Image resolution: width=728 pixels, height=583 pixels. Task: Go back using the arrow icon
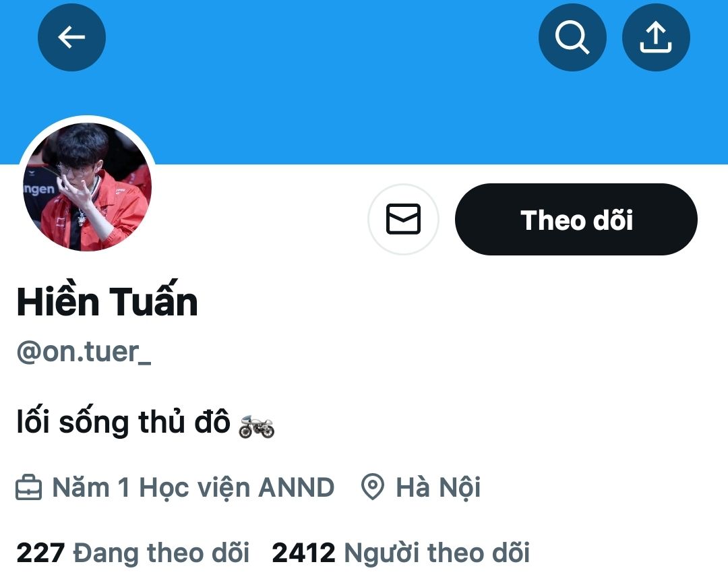pyautogui.click(x=71, y=37)
